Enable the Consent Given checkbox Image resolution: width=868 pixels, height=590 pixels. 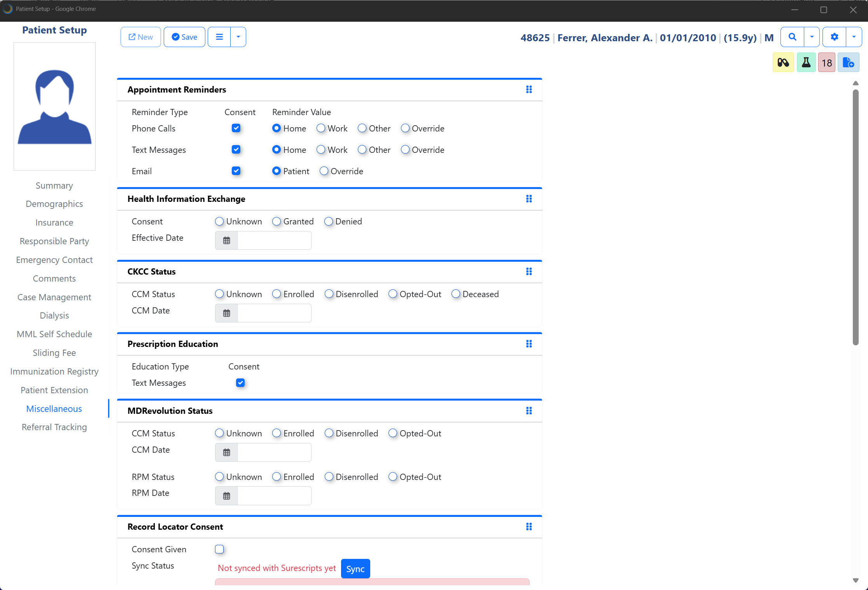219,549
